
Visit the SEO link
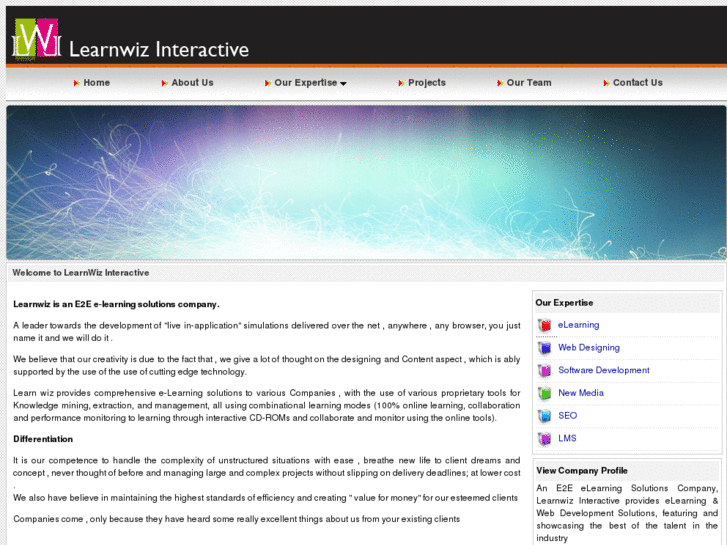tap(568, 416)
